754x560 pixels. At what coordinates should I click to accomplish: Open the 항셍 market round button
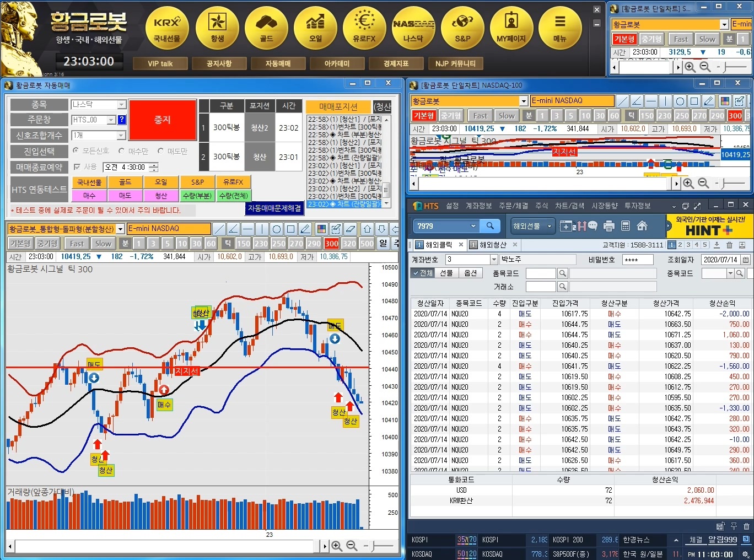pyautogui.click(x=217, y=28)
